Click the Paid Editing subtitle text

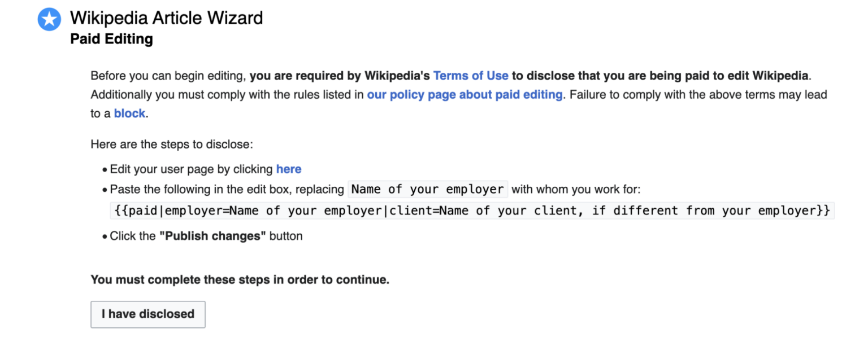[x=111, y=38]
